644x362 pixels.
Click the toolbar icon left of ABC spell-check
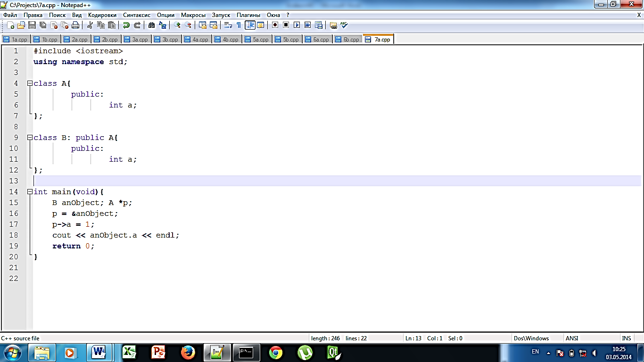pyautogui.click(x=333, y=25)
